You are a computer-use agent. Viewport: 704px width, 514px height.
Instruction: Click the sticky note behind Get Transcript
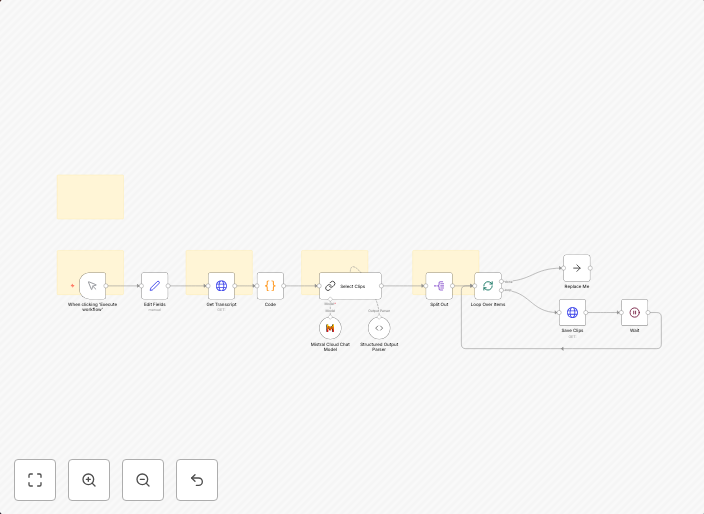[219, 259]
